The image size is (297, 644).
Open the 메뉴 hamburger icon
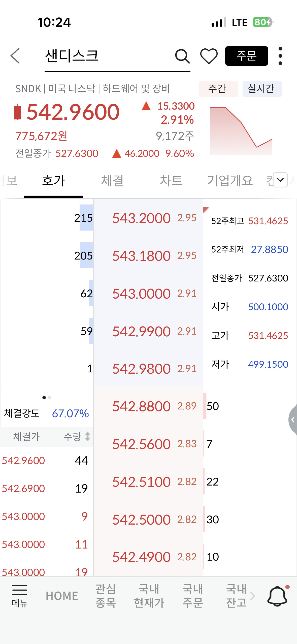[20, 596]
